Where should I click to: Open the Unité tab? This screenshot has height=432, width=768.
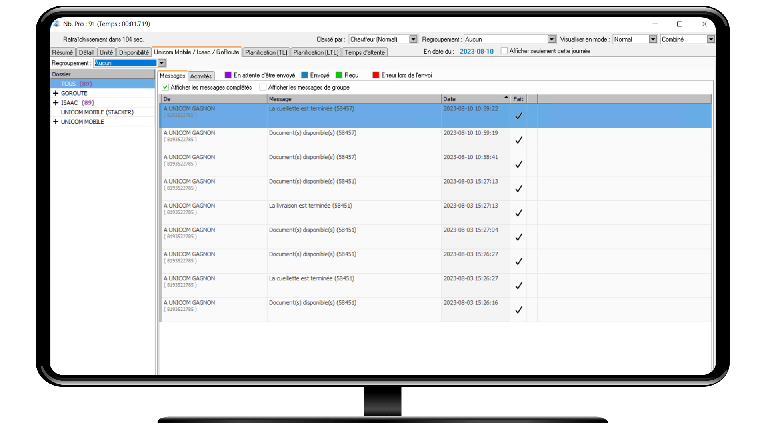tap(106, 52)
